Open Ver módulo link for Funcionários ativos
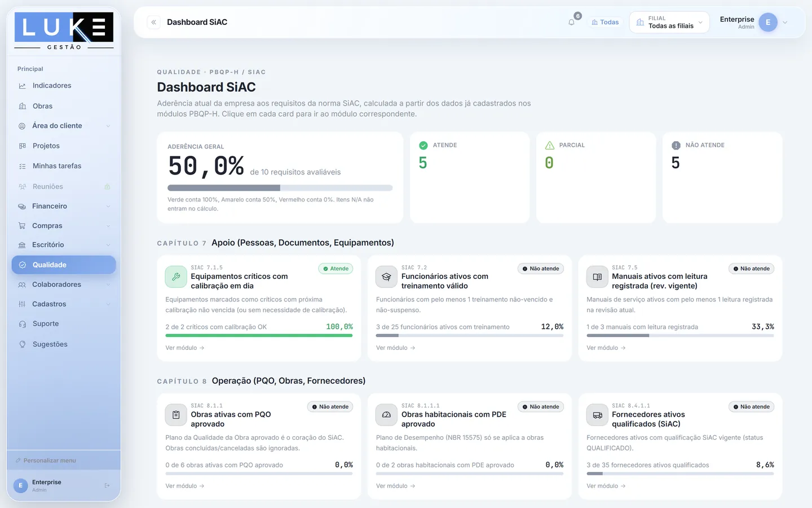The image size is (812, 508). pos(395,348)
